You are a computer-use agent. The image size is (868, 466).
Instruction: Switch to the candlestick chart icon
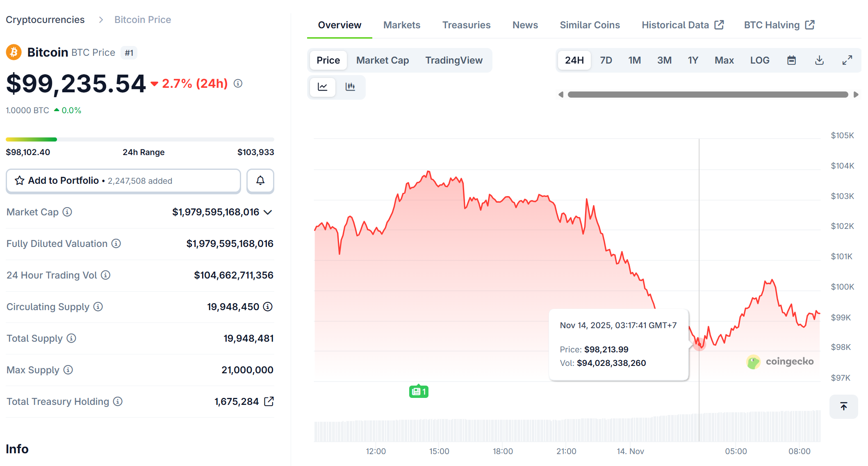[351, 87]
